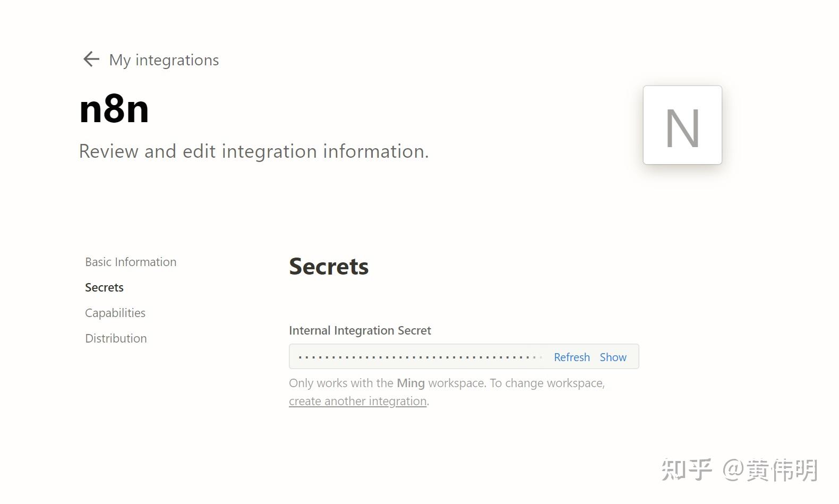Click the Review and edit integration subtitle

[x=253, y=151]
